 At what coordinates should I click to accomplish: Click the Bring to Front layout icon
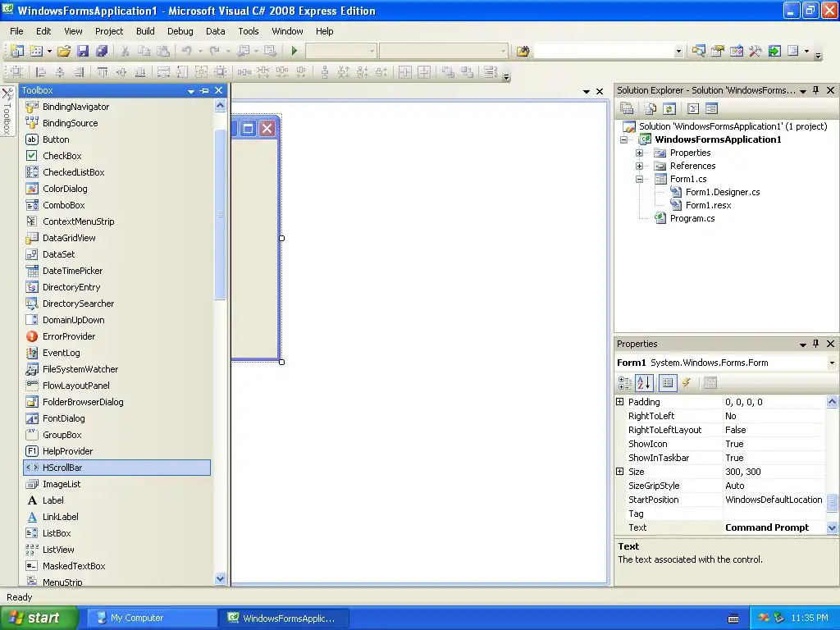pos(448,72)
